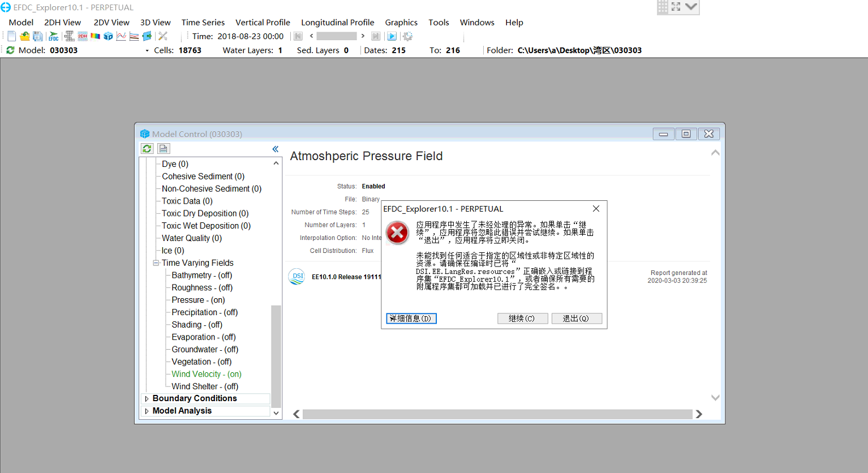This screenshot has height=473, width=868.
Task: Refresh model with green arrows icon
Action: point(10,50)
